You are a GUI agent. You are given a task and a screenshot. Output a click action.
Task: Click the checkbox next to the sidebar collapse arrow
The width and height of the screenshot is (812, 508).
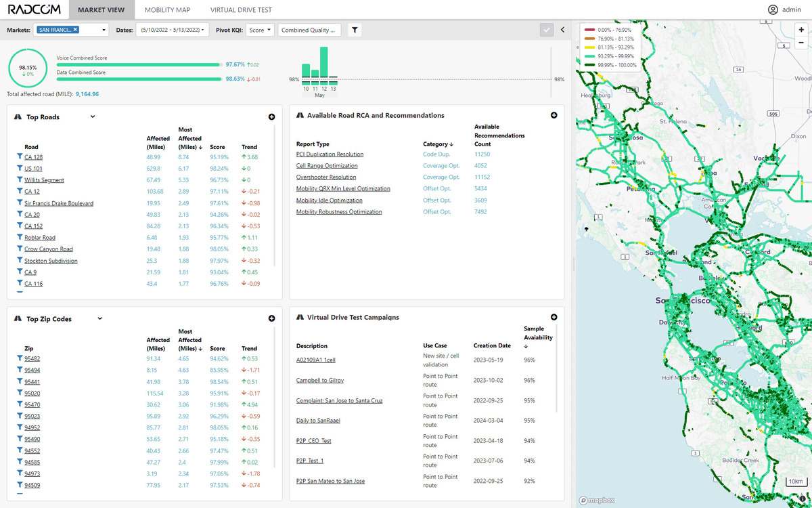[546, 29]
